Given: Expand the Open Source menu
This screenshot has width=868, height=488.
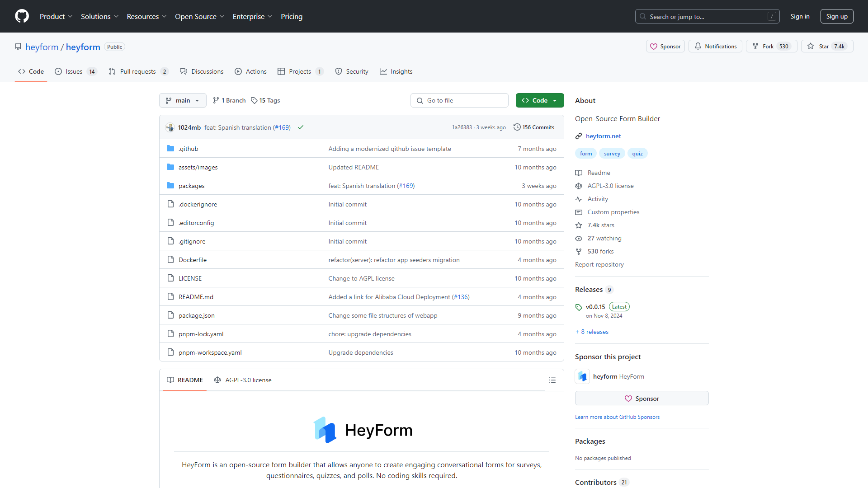Looking at the screenshot, I should [x=199, y=16].
